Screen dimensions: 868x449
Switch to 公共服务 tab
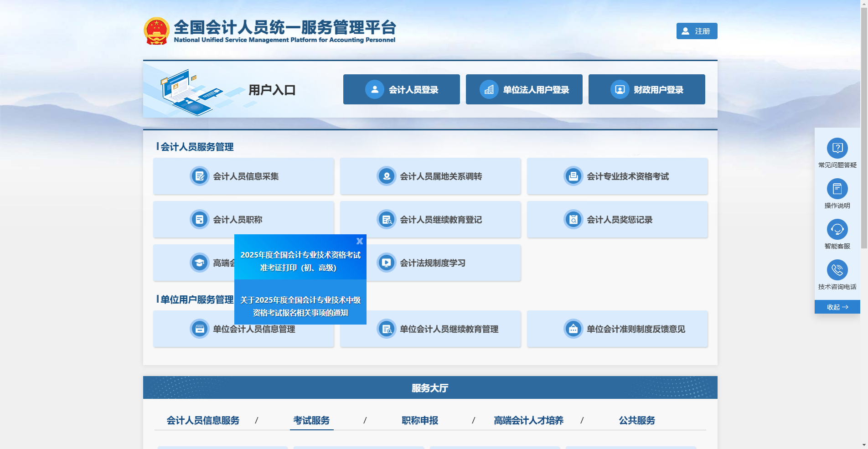point(637,421)
